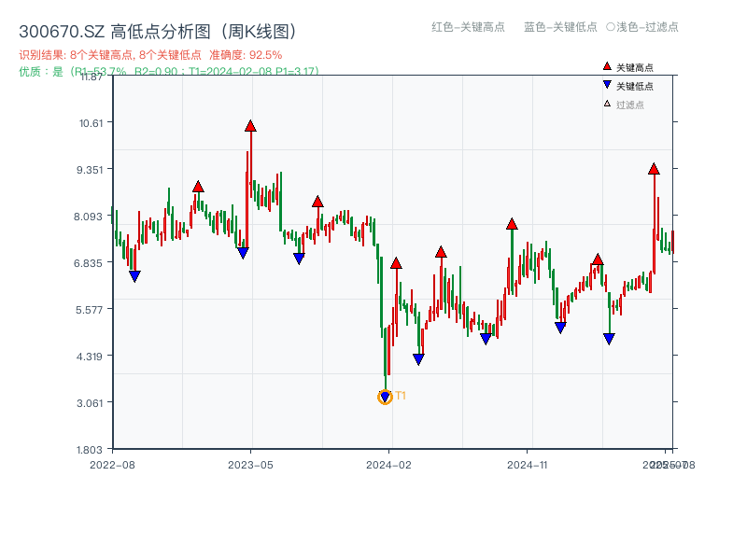Click the y-axis value 8.093
747x560 pixels.
point(88,217)
